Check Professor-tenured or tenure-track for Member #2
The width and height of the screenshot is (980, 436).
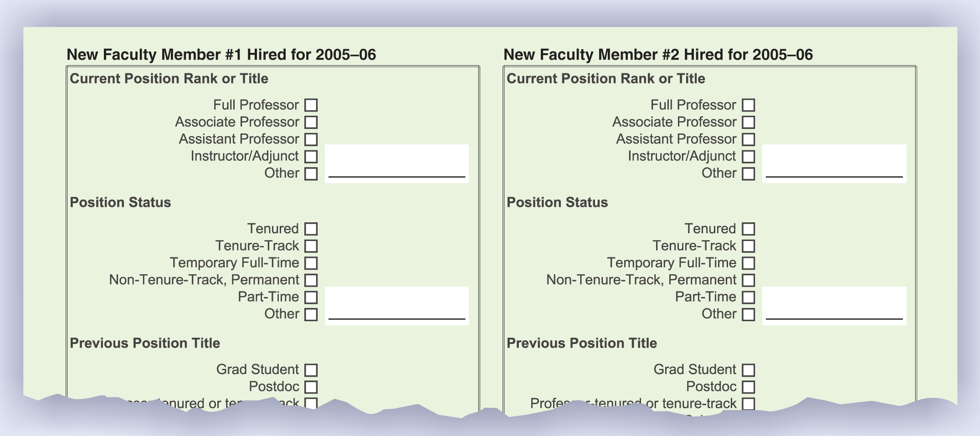(748, 404)
